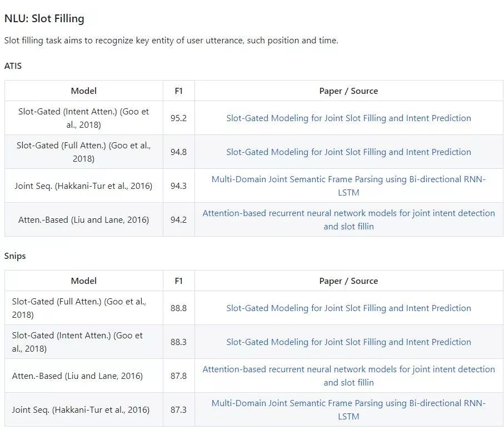Click the Snips section heading

(15, 256)
